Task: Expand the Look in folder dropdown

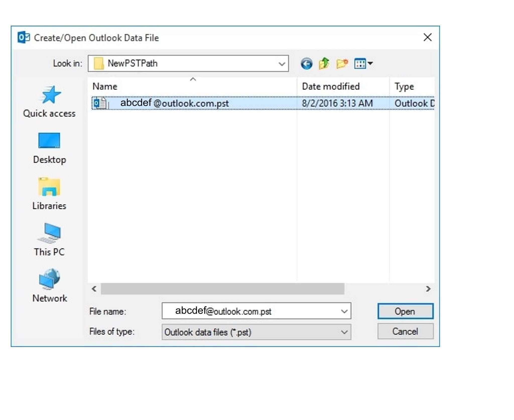Action: point(282,64)
